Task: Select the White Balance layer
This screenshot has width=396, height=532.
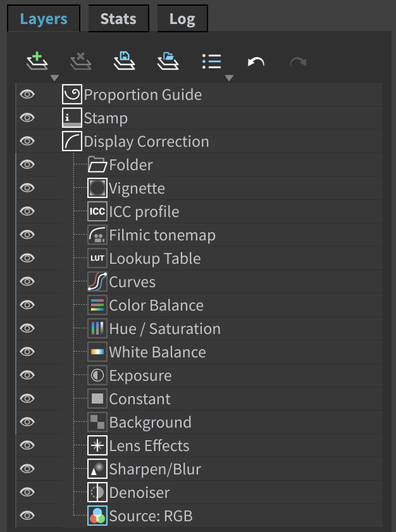Action: point(199,352)
